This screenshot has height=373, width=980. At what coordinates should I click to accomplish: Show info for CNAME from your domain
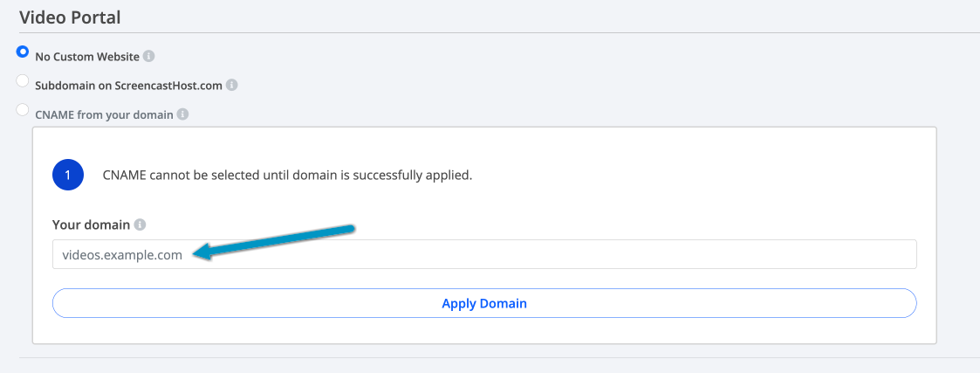pos(182,114)
